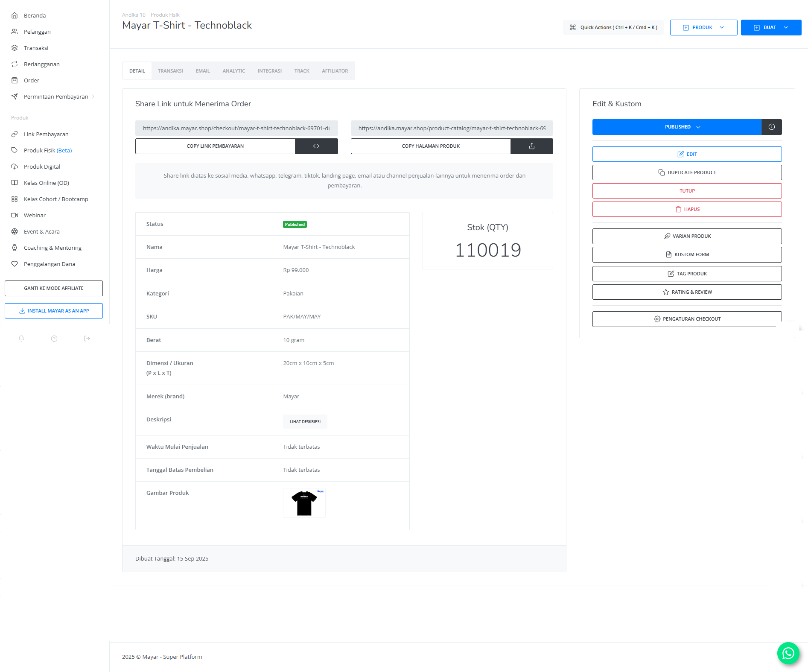Image resolution: width=808 pixels, height=672 pixels.
Task: Click the EDIT product button
Action: [x=687, y=154]
